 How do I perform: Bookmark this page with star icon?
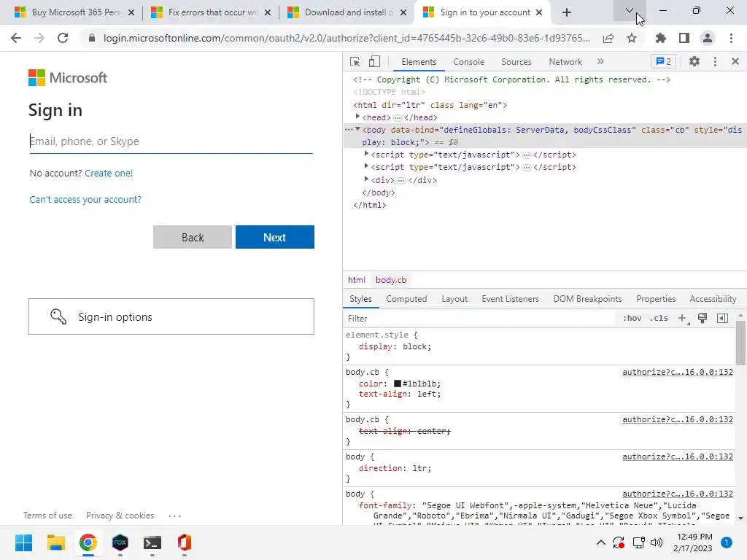pyautogui.click(x=632, y=38)
